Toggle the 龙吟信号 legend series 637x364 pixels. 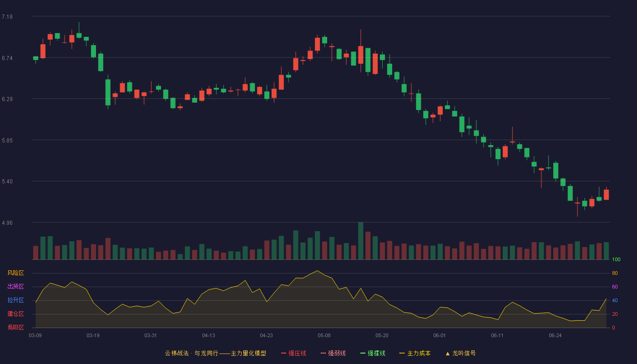tap(460, 353)
